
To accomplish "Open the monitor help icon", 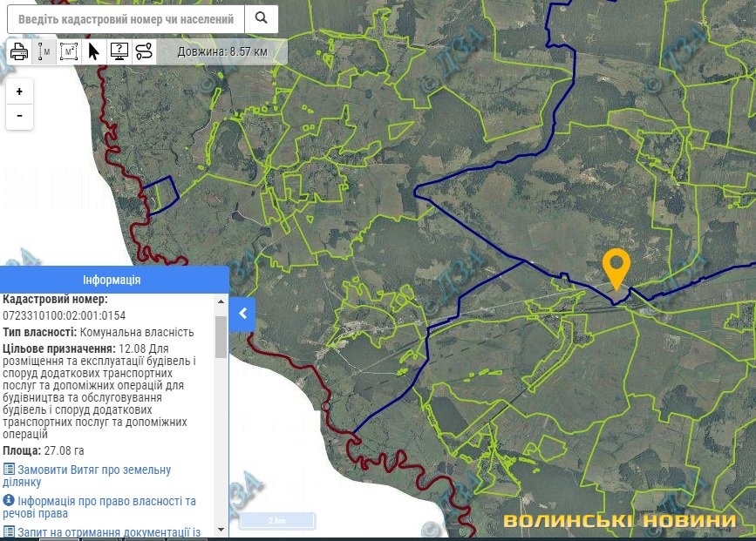I will click(x=119, y=51).
